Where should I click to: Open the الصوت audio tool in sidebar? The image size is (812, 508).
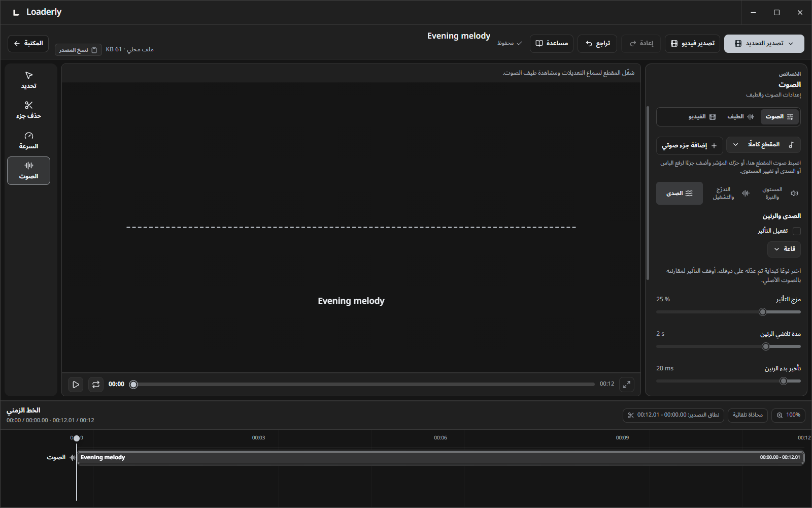pos(28,171)
